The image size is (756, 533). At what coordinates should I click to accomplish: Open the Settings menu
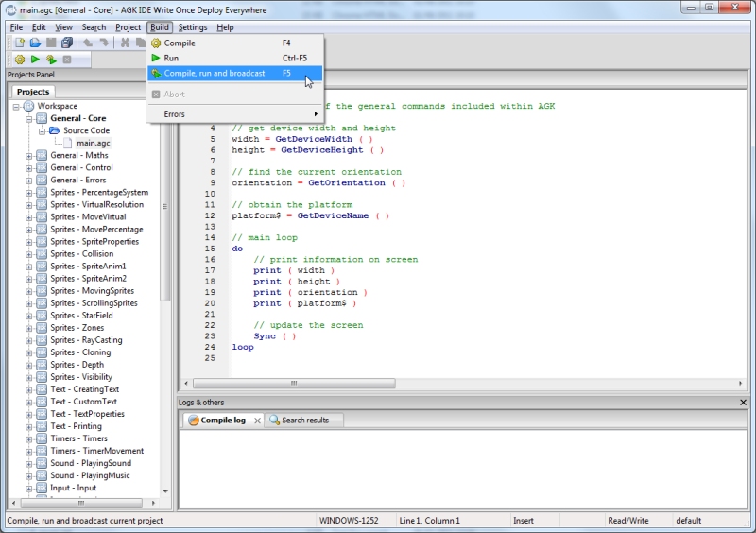click(193, 27)
